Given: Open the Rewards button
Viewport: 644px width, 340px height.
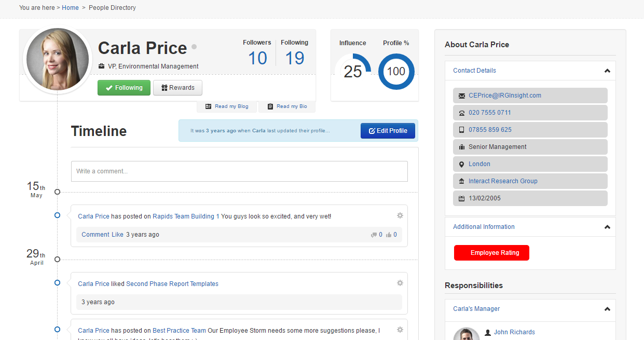Looking at the screenshot, I should pyautogui.click(x=177, y=88).
